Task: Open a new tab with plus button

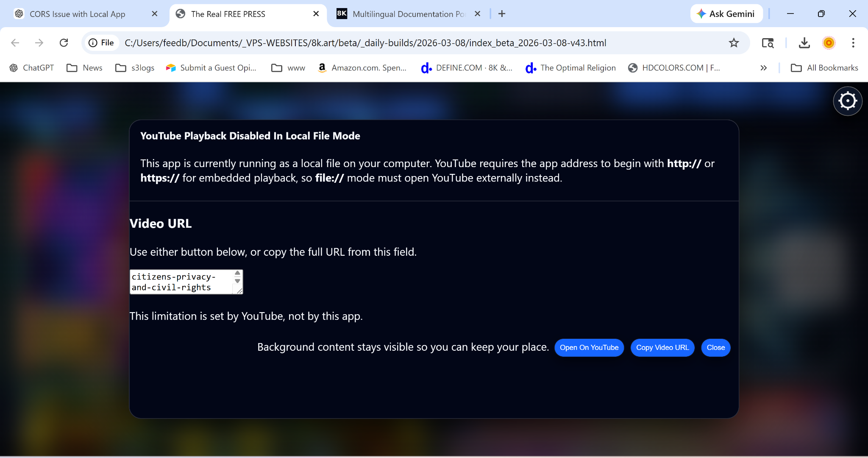Action: click(502, 14)
